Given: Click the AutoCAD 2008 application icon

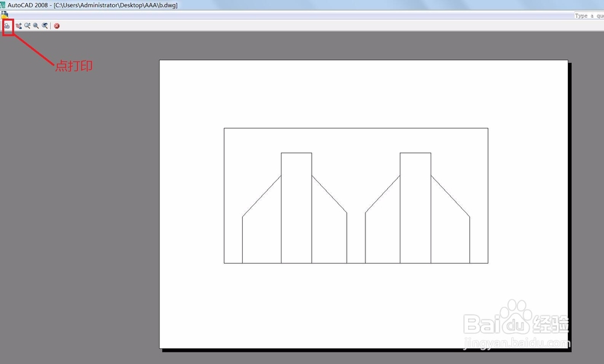Looking at the screenshot, I should click(3, 5).
